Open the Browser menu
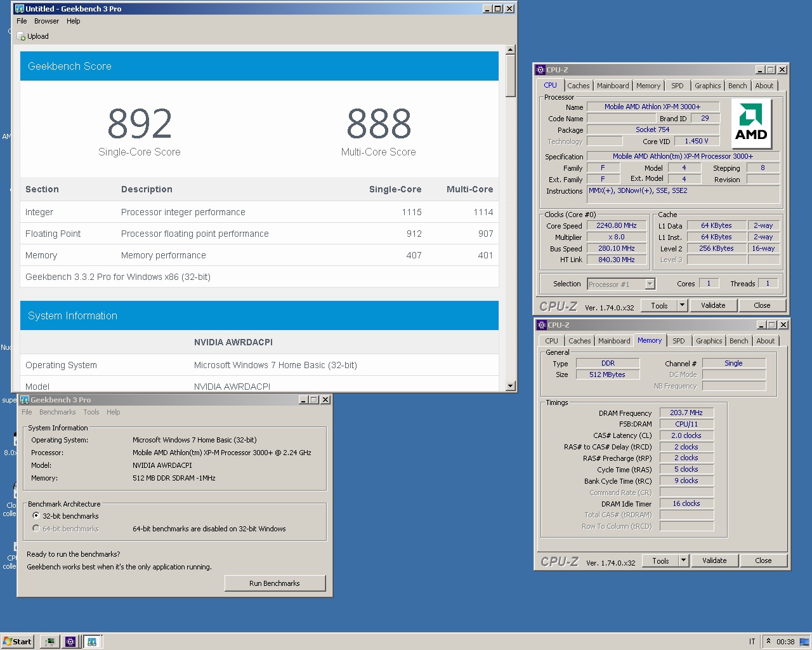Screen dimensions: 812x650 point(47,21)
